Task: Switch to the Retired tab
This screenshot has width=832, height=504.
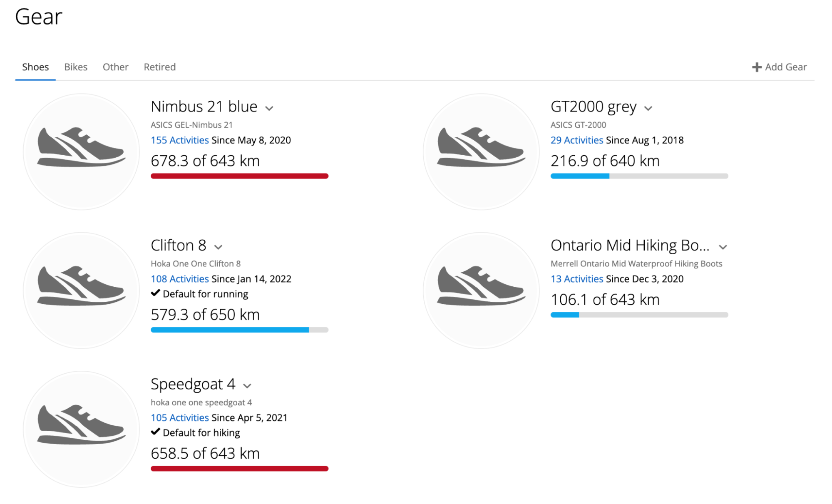Action: tap(160, 67)
